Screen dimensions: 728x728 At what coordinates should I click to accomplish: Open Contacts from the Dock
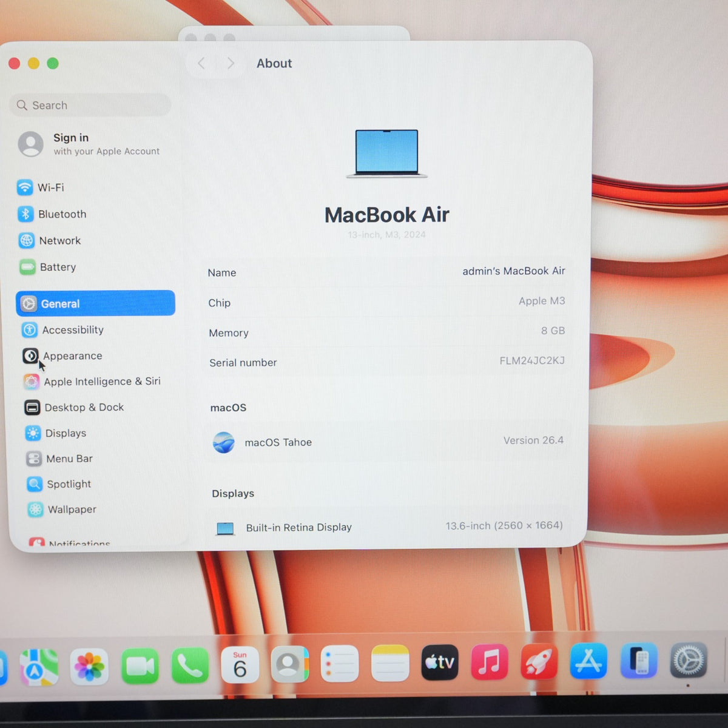[289, 665]
